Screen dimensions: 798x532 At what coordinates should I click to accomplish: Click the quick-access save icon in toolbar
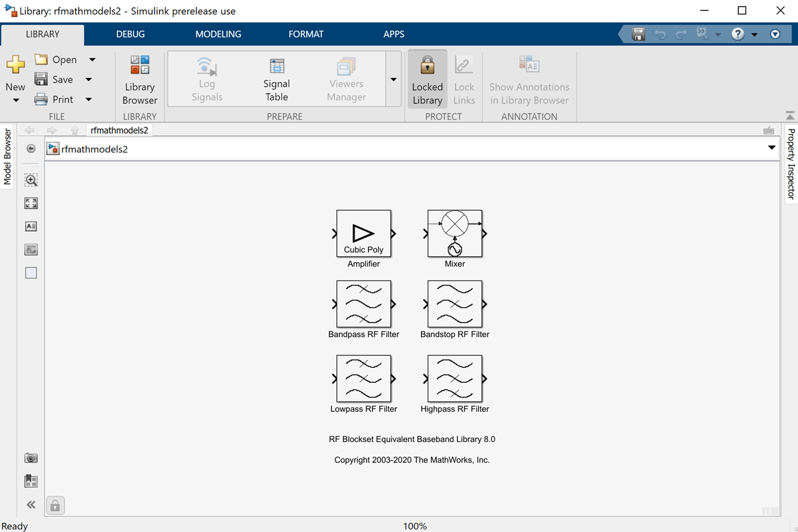coord(638,33)
